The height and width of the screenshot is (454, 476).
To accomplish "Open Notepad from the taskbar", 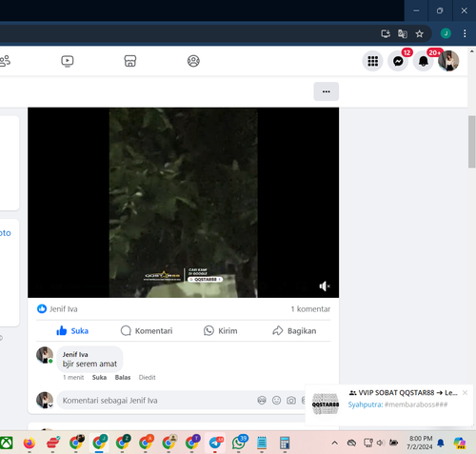I will (x=262, y=443).
